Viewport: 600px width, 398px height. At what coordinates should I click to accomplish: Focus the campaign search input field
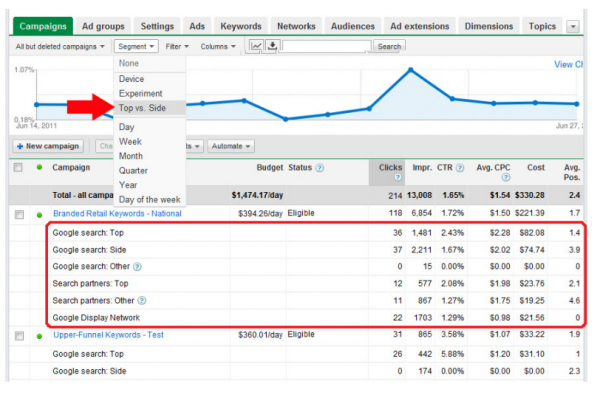tap(326, 46)
